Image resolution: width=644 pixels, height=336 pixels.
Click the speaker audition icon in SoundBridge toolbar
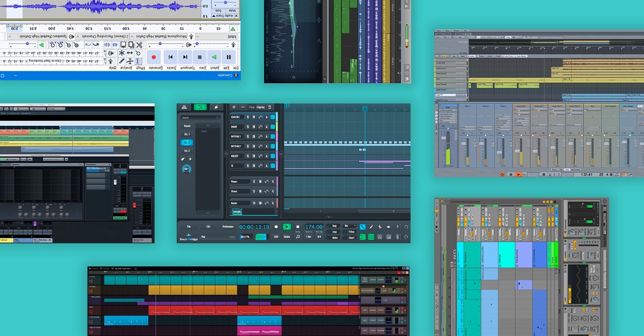(x=388, y=227)
